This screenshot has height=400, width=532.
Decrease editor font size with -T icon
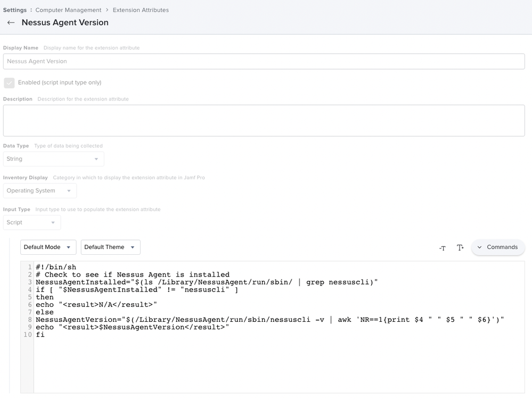point(442,248)
